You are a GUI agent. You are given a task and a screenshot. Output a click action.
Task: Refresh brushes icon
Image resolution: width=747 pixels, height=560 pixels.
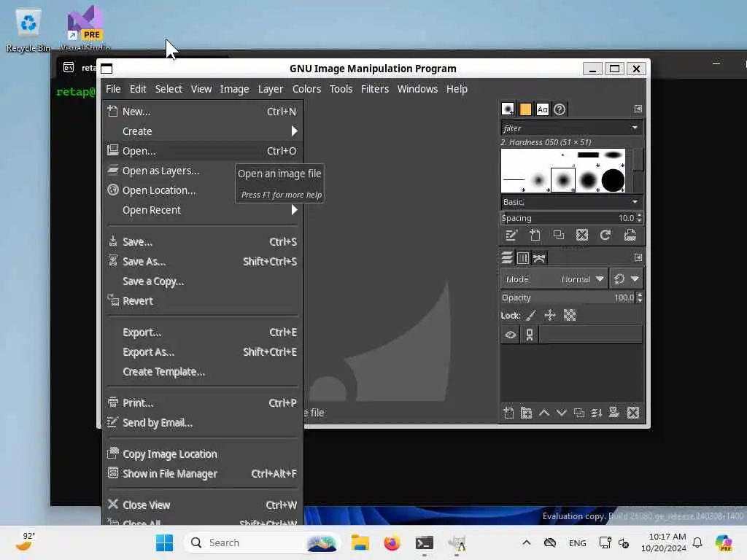click(605, 236)
